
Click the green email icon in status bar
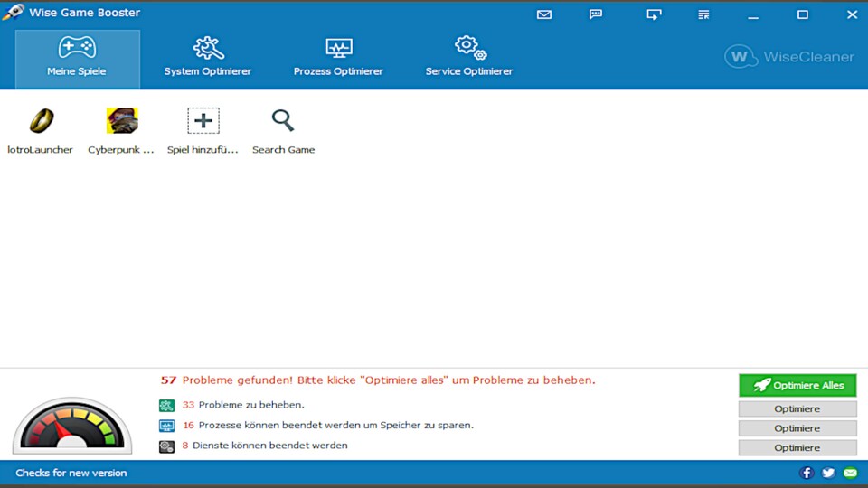coord(850,473)
